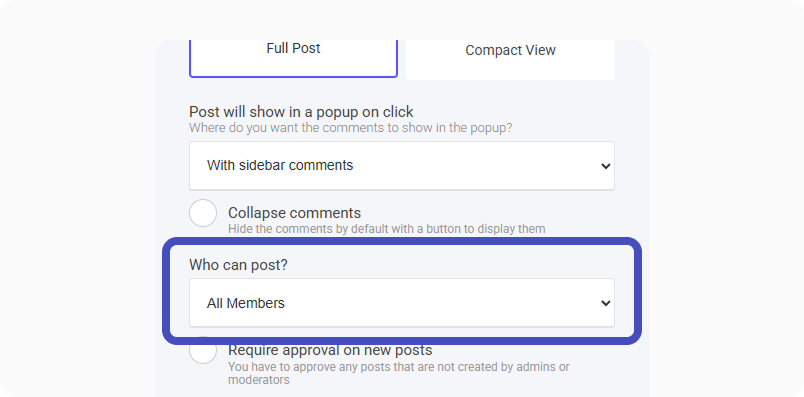Image resolution: width=804 pixels, height=397 pixels.
Task: Select the Full Post layout option
Action: point(293,58)
